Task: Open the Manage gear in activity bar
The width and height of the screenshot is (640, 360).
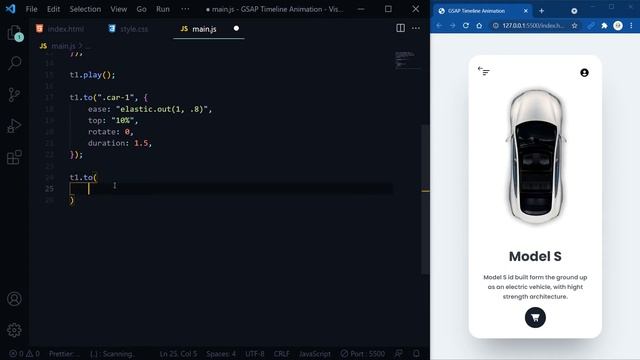Action: click(x=14, y=330)
